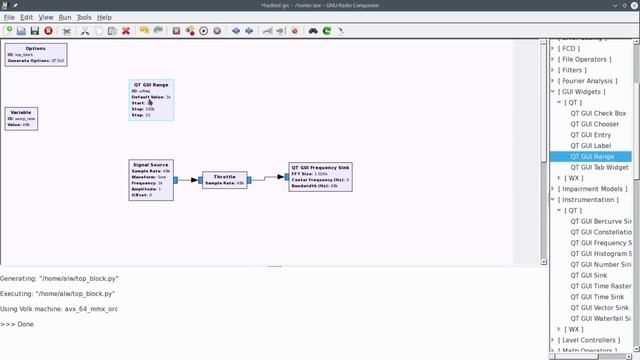Image resolution: width=640 pixels, height=360 pixels.
Task: Find blocks with binoculars icon
Action: (313, 31)
